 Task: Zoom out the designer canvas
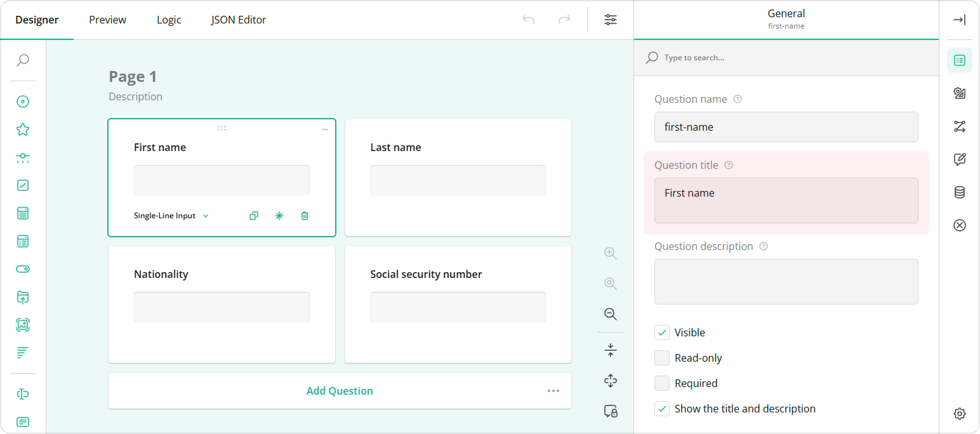click(x=610, y=313)
